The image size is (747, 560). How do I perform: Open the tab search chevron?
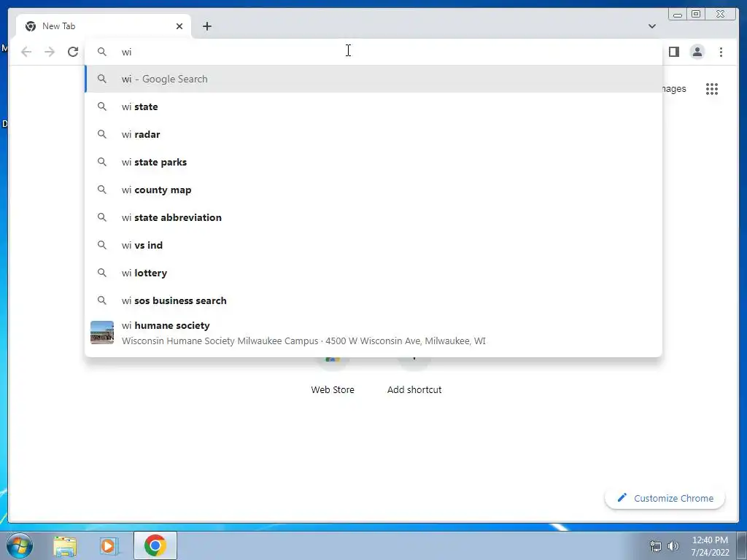pyautogui.click(x=651, y=26)
